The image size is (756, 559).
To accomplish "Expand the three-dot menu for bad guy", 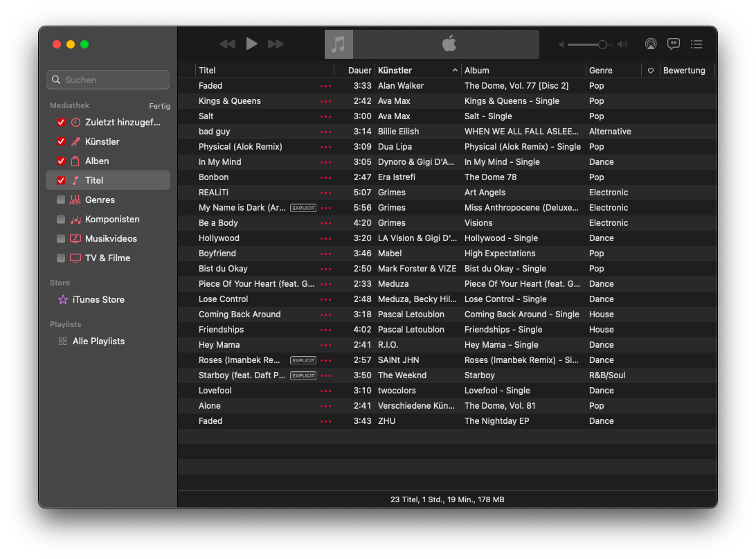I will point(325,132).
